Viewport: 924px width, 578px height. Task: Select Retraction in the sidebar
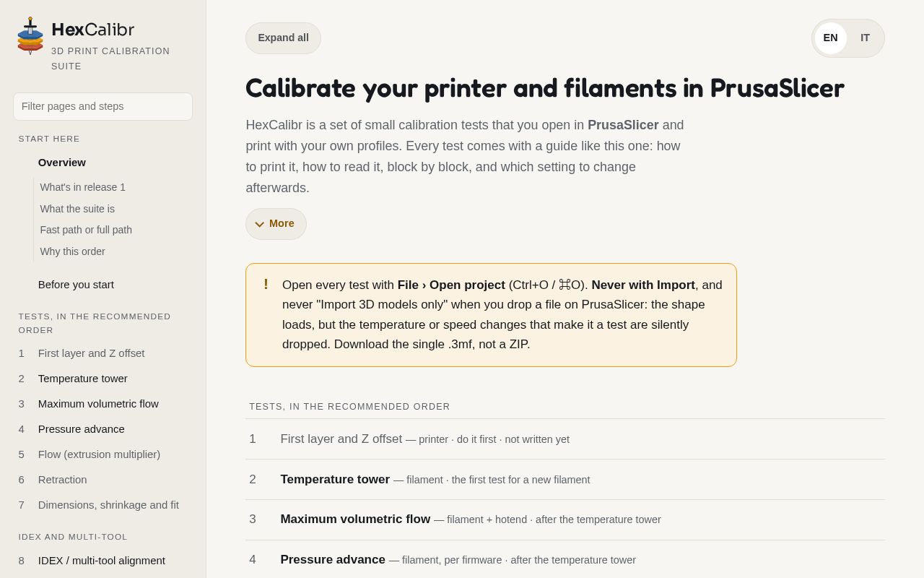pyautogui.click(x=103, y=480)
